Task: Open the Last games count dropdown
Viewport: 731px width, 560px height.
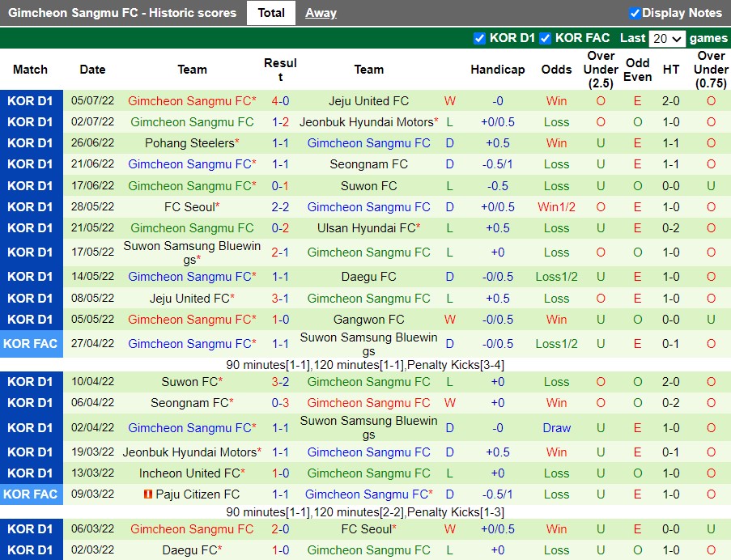Action: click(664, 38)
